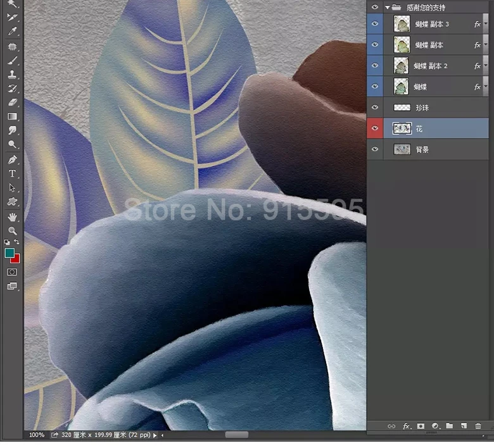Expand effects of 蝴蝶 副本 3 layer
This screenshot has height=448, width=494.
click(x=486, y=23)
